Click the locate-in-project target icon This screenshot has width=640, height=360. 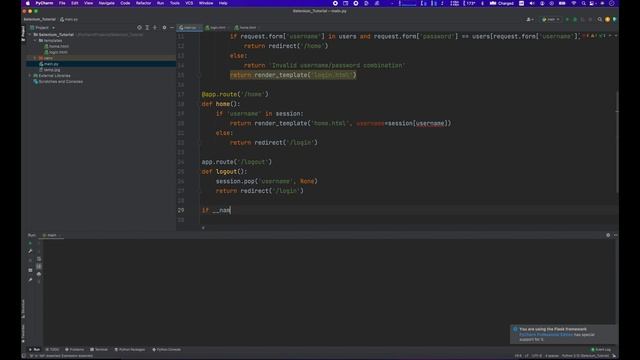[139, 27]
